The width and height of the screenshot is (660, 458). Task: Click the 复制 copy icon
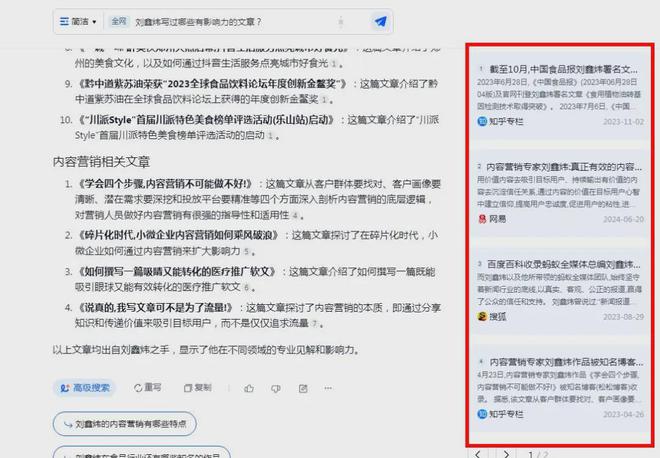click(197, 388)
